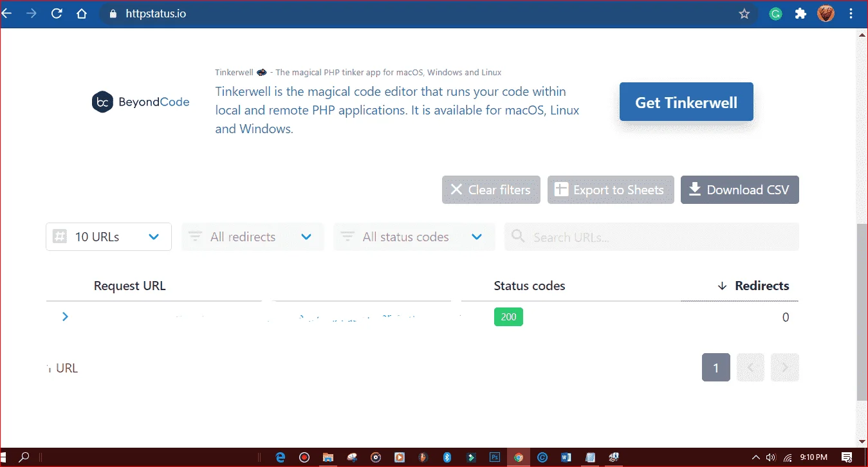Open the browser home page
Screen dimensions: 868x467
tap(81, 14)
